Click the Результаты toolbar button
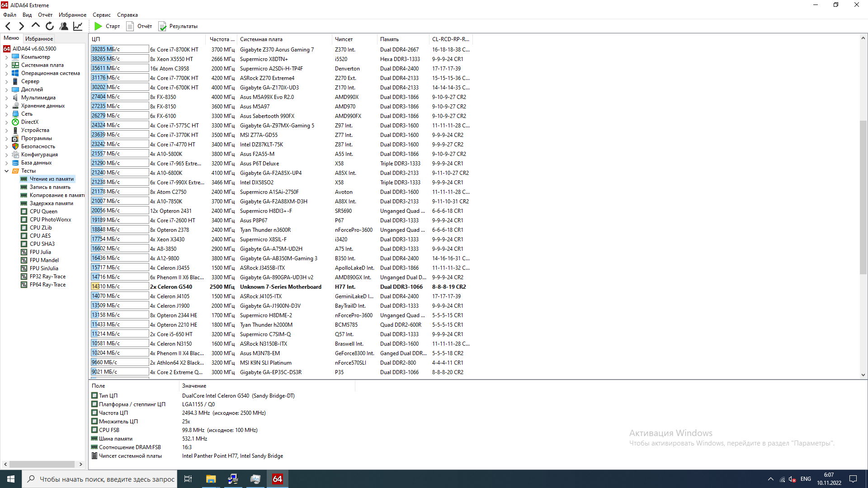This screenshot has width=868, height=488. pyautogui.click(x=178, y=26)
